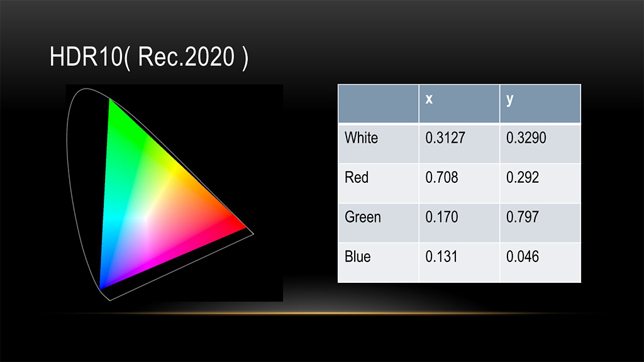
Task: Click the Red y value 0.292
Action: pos(523,178)
